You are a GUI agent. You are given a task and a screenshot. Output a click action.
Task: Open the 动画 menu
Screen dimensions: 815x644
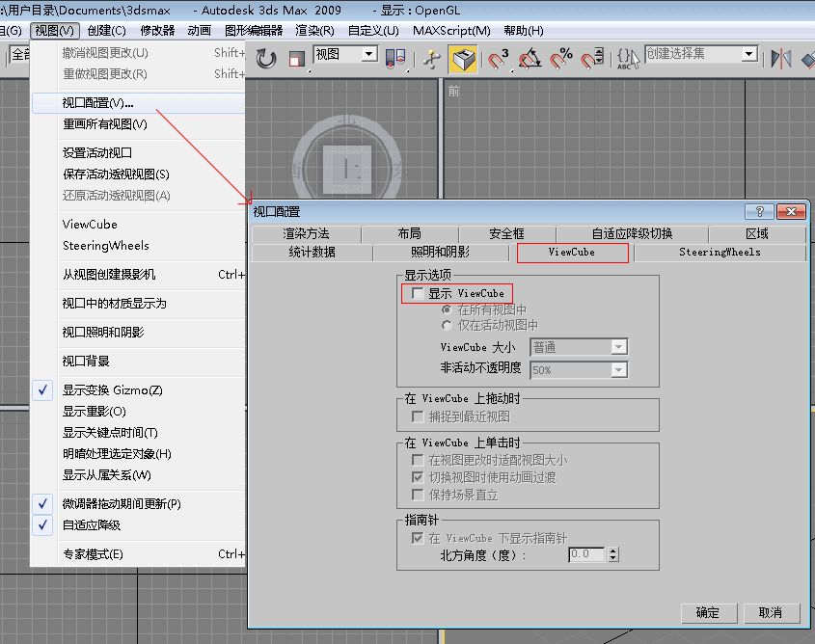coord(199,31)
